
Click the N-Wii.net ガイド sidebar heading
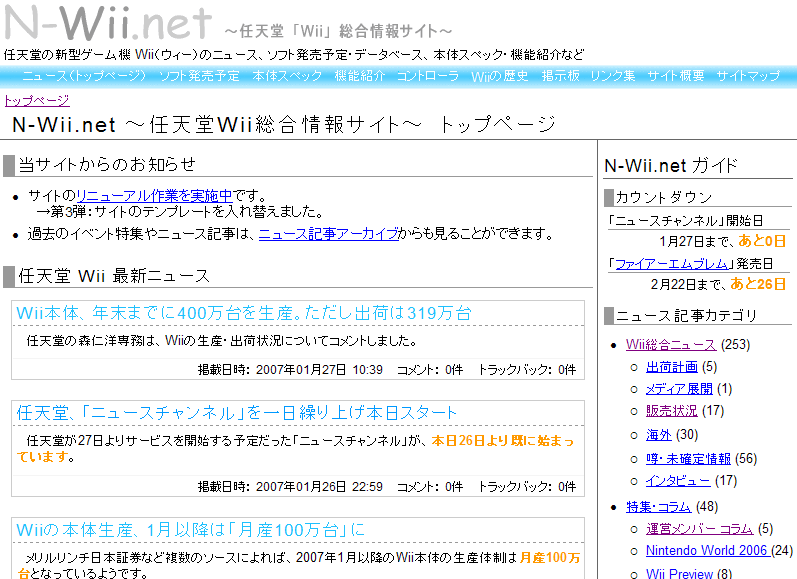671,166
